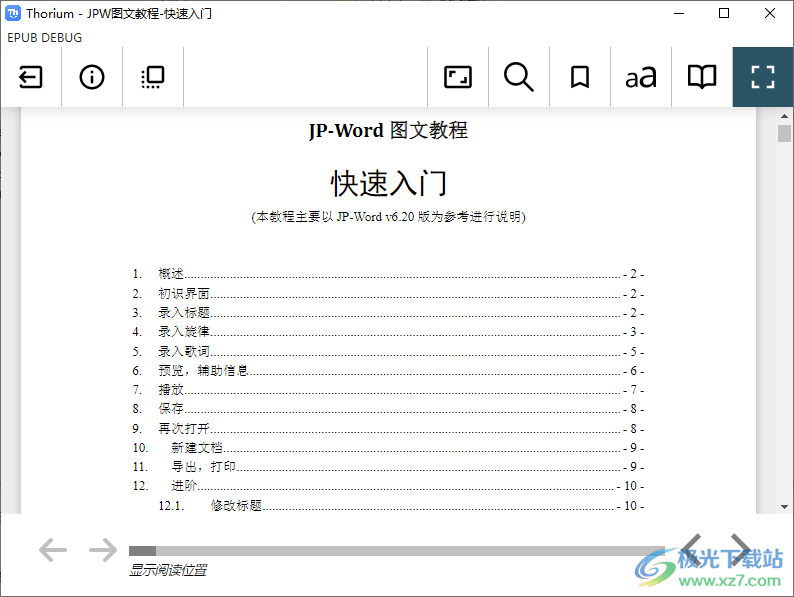Toggle the fullscreen icon
This screenshot has height=597, width=794.
pos(763,77)
